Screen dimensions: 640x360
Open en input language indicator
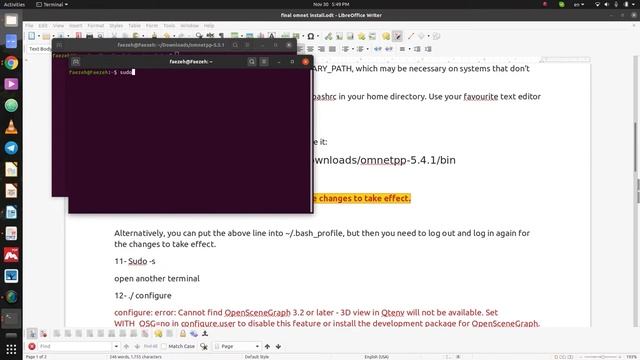[x=579, y=4]
